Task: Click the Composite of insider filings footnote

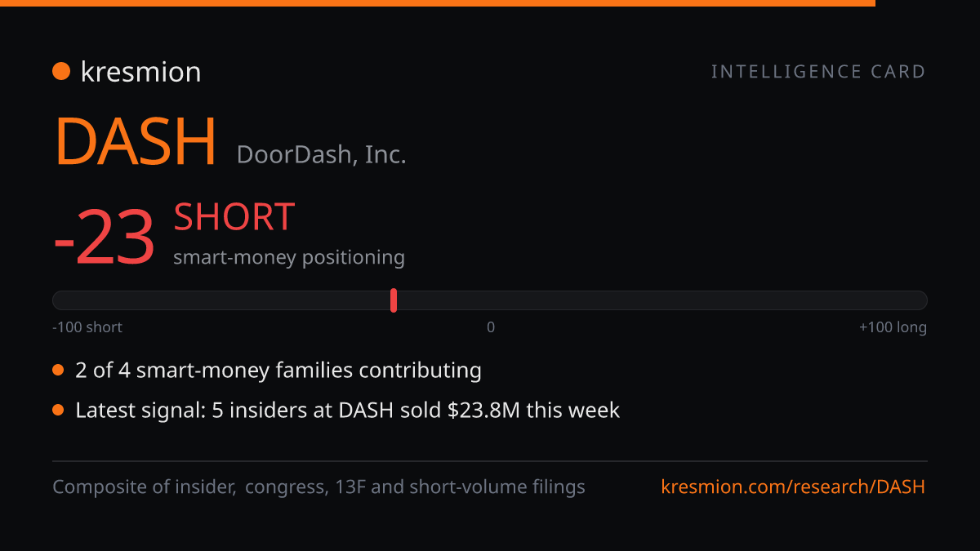Action: coord(318,487)
